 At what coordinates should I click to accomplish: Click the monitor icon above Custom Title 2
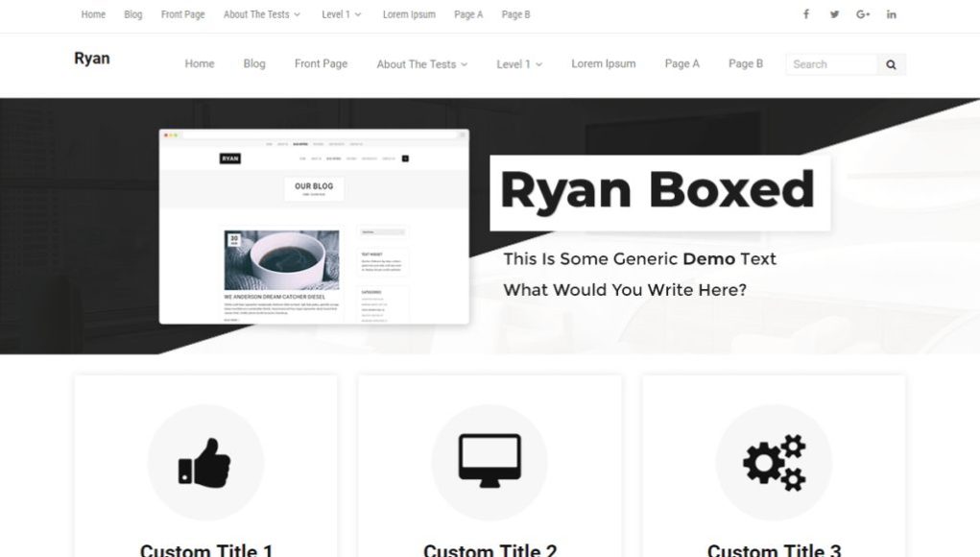tap(490, 461)
